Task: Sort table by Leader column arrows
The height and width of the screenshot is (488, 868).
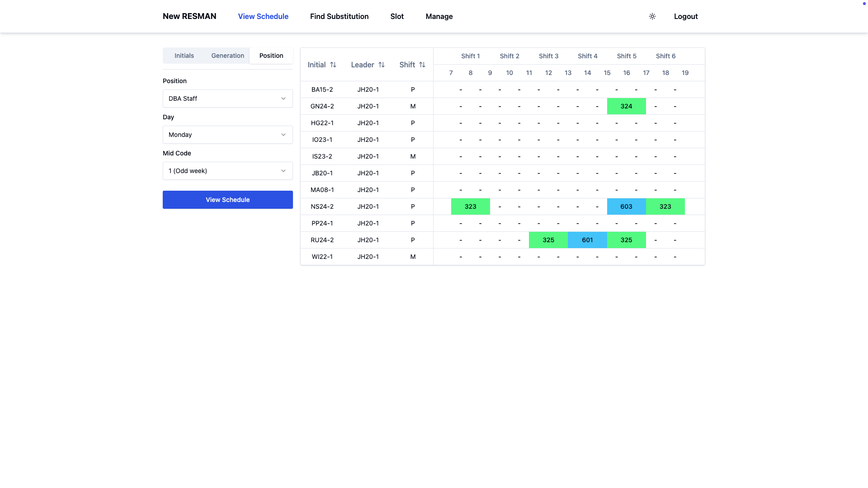Action: tap(382, 65)
